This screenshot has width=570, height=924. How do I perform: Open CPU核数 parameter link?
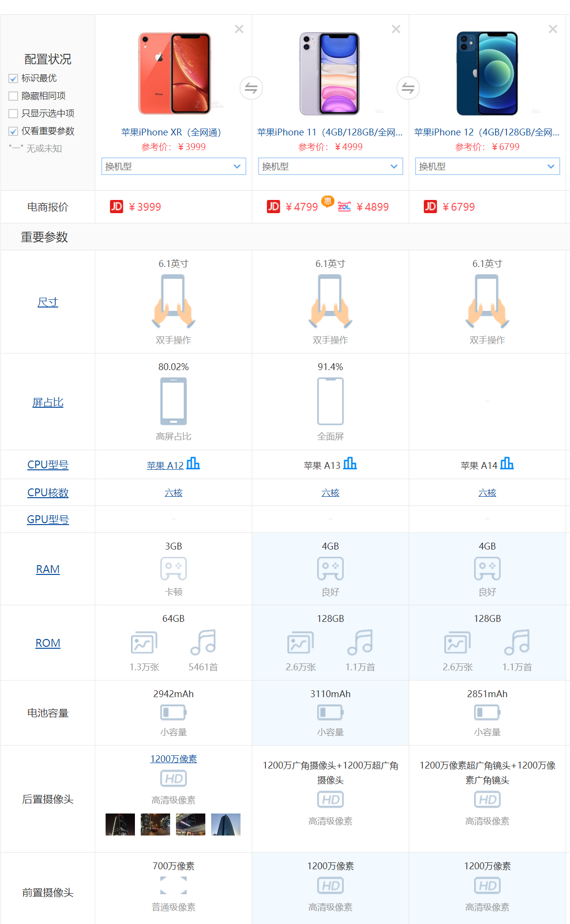tap(48, 492)
